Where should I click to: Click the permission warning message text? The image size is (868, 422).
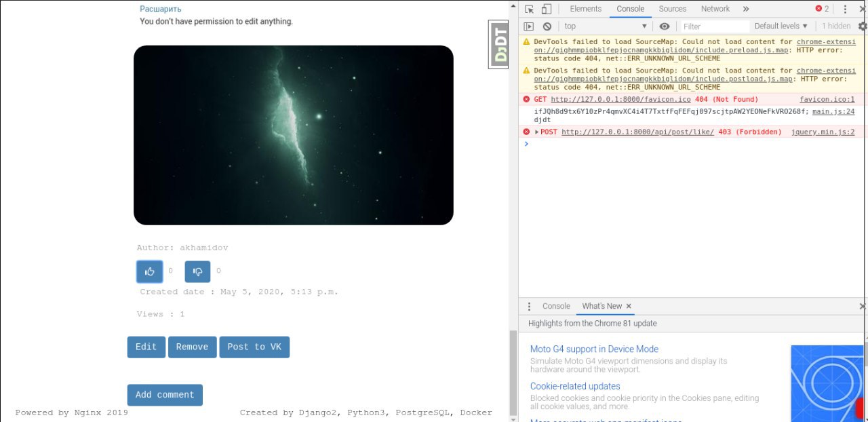click(x=216, y=22)
